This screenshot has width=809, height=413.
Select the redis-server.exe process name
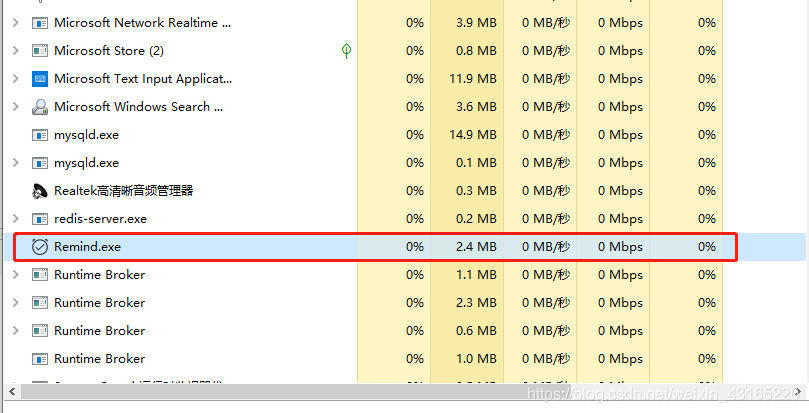point(101,219)
